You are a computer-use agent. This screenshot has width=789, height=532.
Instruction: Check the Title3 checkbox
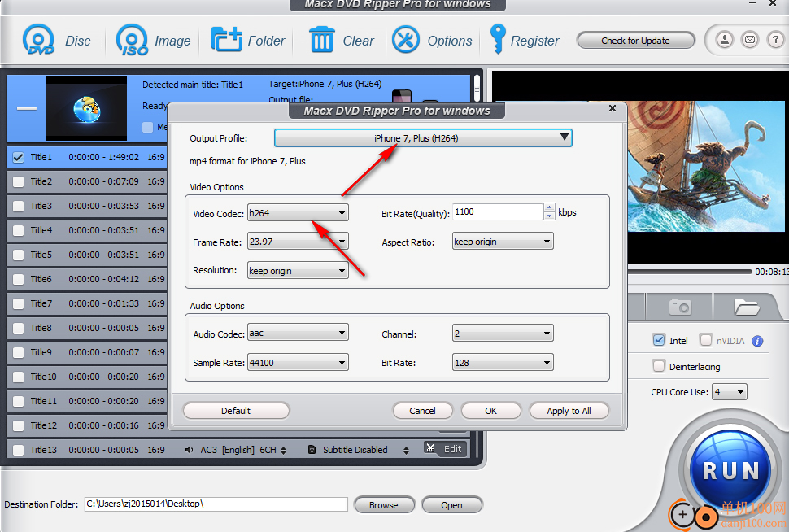pos(18,207)
